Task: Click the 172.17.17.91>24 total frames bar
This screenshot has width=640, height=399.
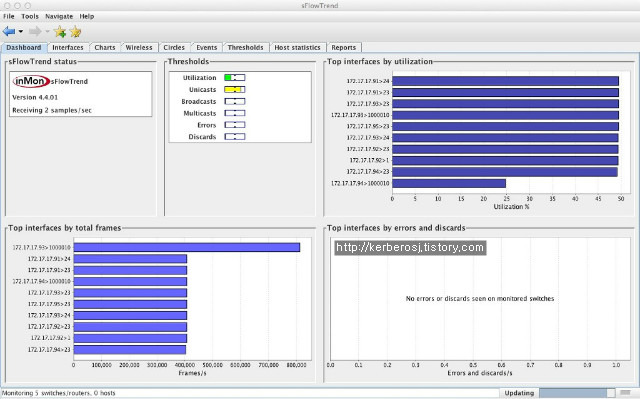Action: coord(130,259)
